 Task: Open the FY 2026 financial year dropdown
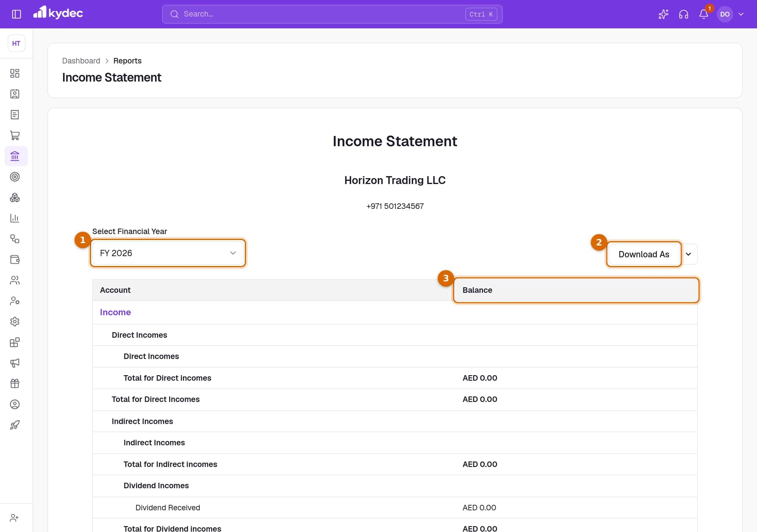click(168, 253)
